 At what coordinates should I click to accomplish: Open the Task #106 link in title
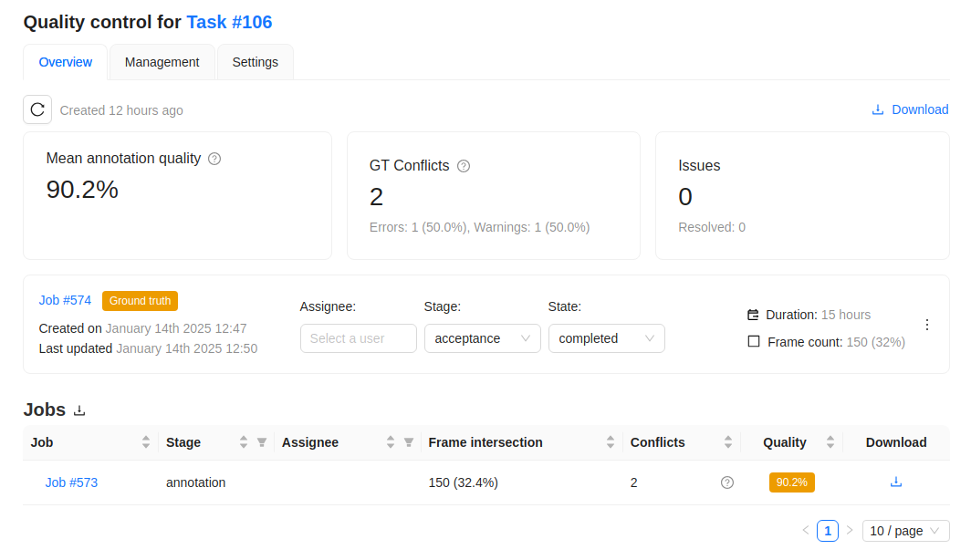point(229,22)
